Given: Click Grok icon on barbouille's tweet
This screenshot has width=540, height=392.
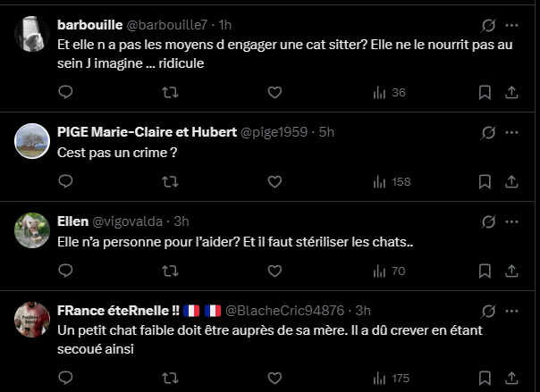Looking at the screenshot, I should click(x=488, y=25).
